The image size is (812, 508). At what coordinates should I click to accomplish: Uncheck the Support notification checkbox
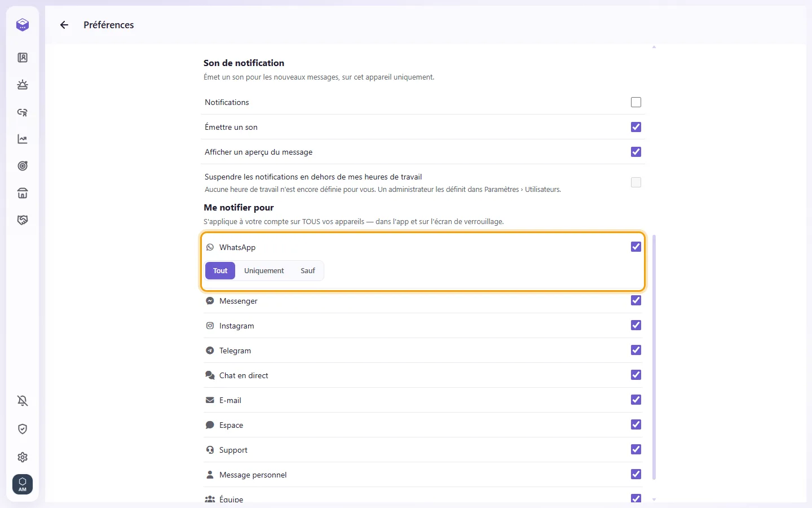pyautogui.click(x=636, y=449)
